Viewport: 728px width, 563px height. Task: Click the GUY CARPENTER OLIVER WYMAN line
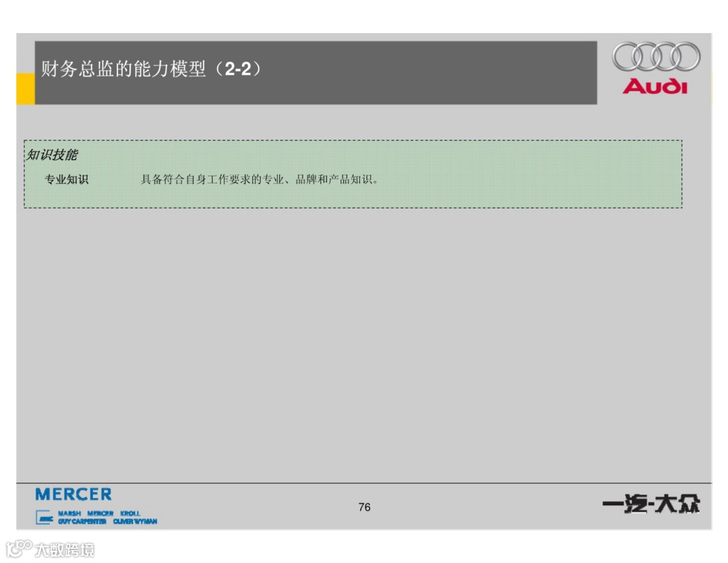107,522
